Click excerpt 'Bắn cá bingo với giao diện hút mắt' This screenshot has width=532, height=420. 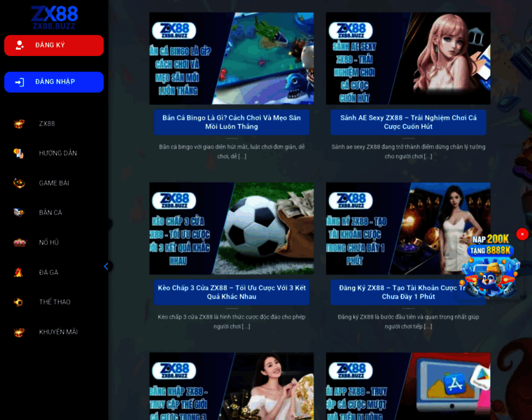point(232,152)
